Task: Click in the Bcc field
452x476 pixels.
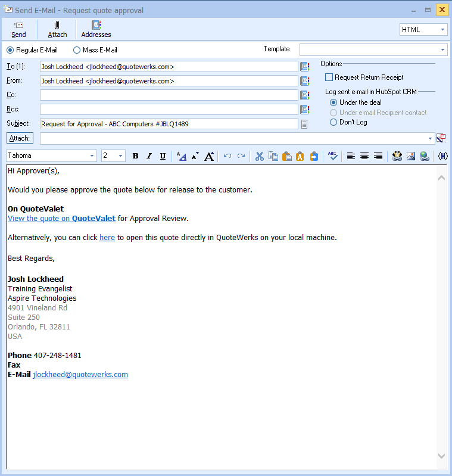Action: 169,109
